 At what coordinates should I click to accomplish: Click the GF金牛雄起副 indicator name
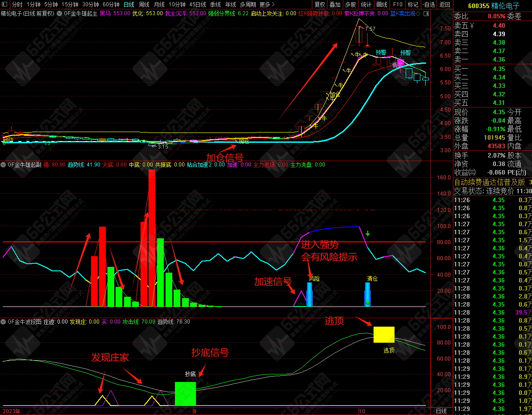coord(25,165)
